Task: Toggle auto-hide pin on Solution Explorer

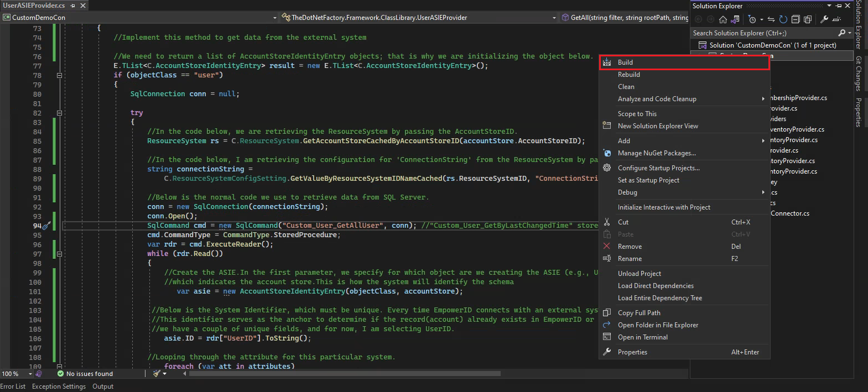Action: (839, 6)
